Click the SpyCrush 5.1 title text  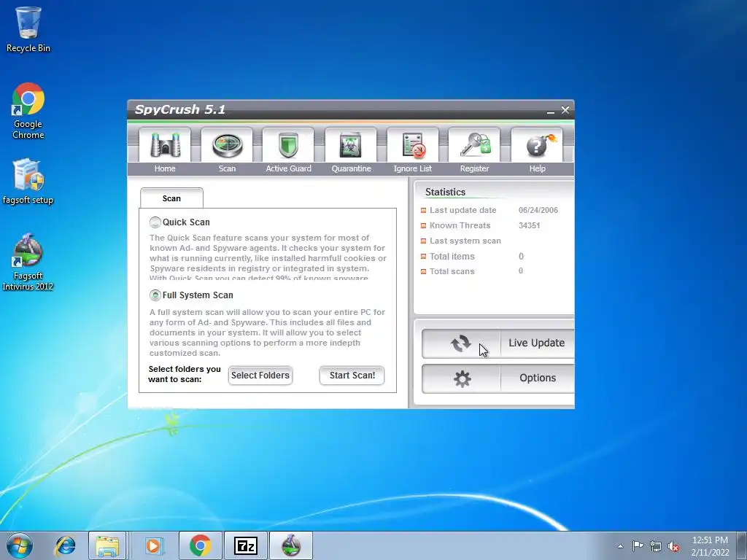[180, 109]
